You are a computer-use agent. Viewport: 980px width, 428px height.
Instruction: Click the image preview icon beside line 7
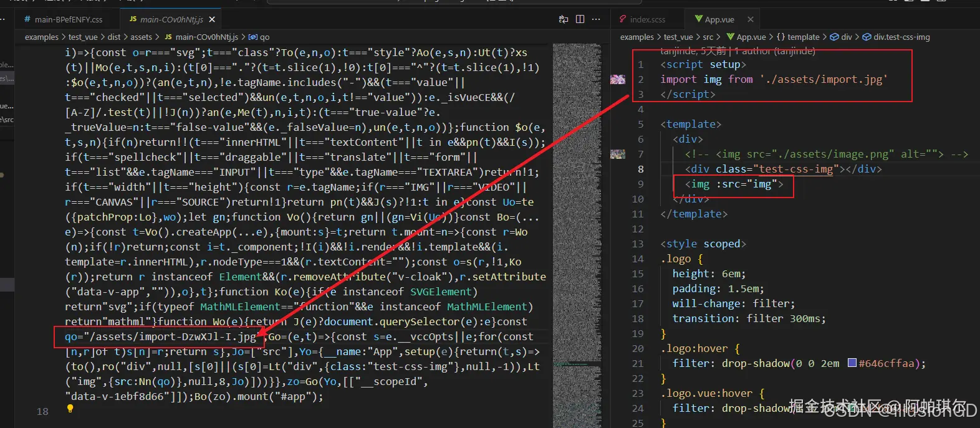[618, 154]
